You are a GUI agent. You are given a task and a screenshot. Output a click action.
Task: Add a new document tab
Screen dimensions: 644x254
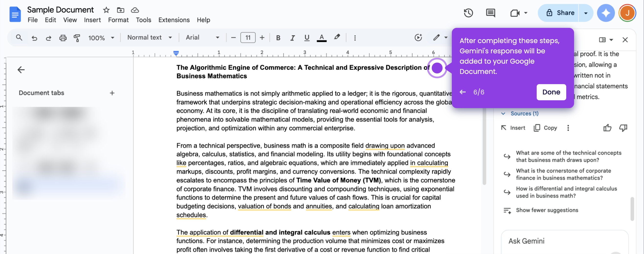tap(112, 93)
